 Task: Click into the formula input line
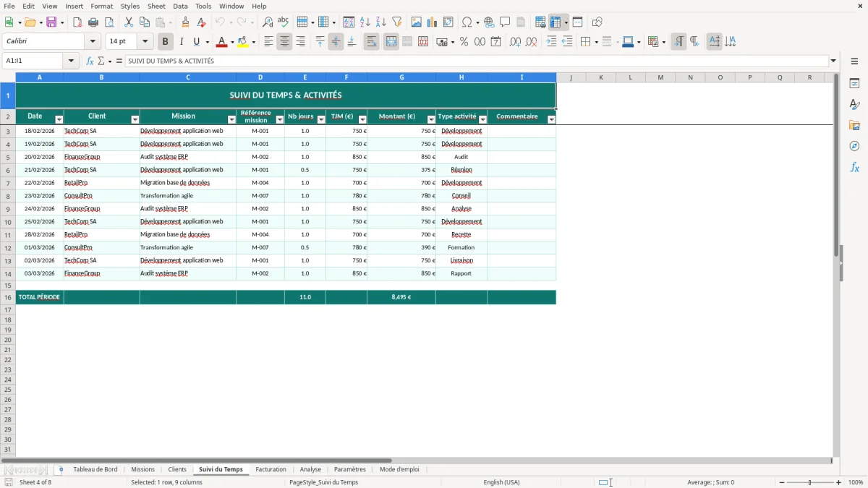point(476,61)
